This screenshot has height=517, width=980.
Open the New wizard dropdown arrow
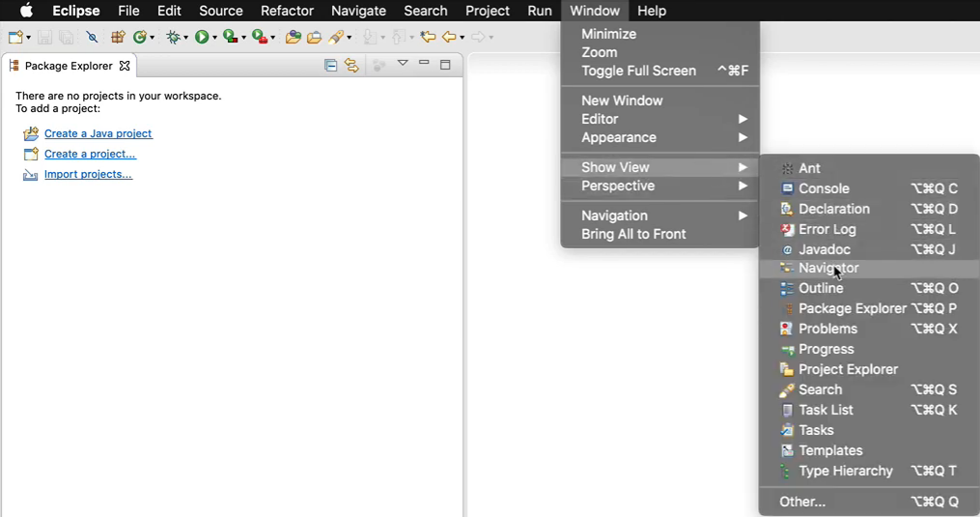pos(28,38)
